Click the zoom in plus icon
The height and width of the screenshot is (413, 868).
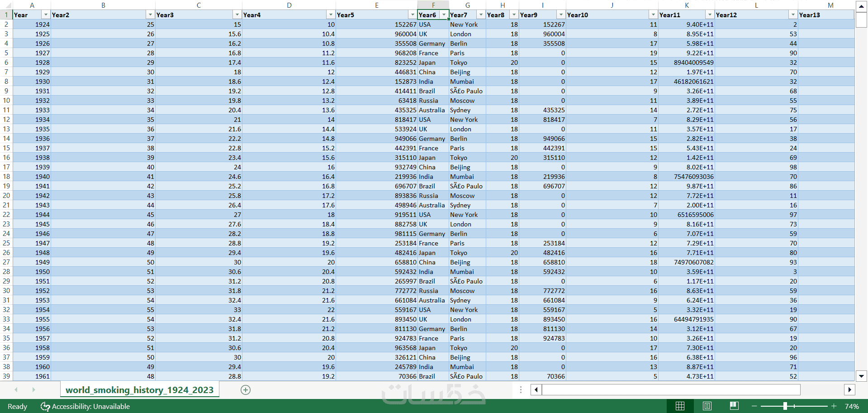click(834, 406)
